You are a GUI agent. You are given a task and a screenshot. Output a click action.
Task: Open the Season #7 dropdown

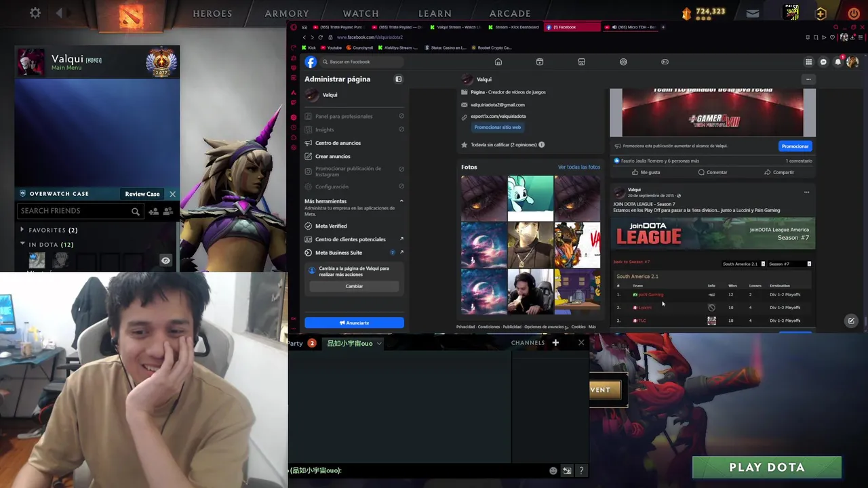790,264
